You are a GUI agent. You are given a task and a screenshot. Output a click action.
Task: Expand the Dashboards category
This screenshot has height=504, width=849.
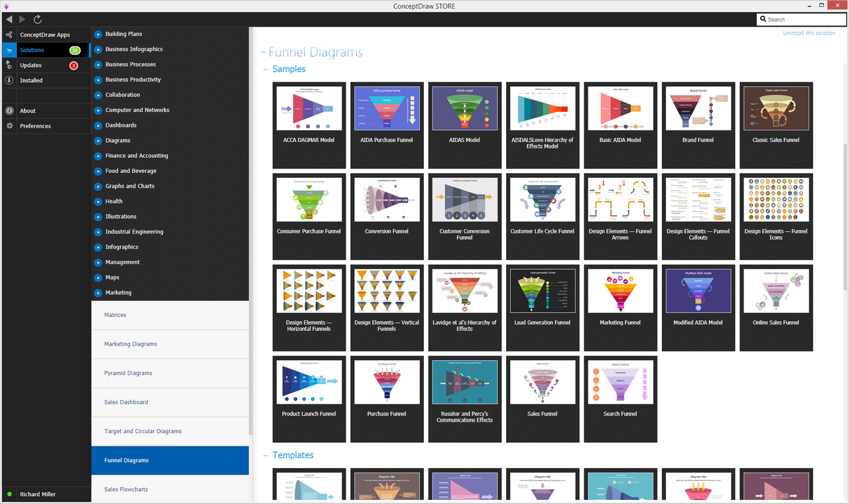[x=98, y=125]
